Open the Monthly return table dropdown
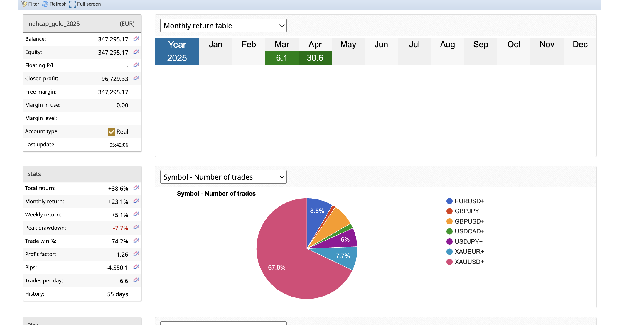The width and height of the screenshot is (644, 325). click(x=223, y=26)
